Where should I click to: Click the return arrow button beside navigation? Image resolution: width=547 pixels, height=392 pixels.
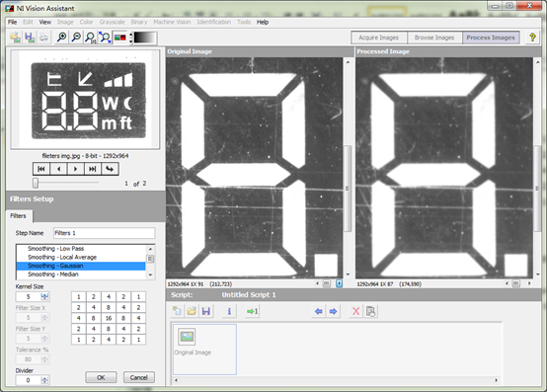[110, 169]
